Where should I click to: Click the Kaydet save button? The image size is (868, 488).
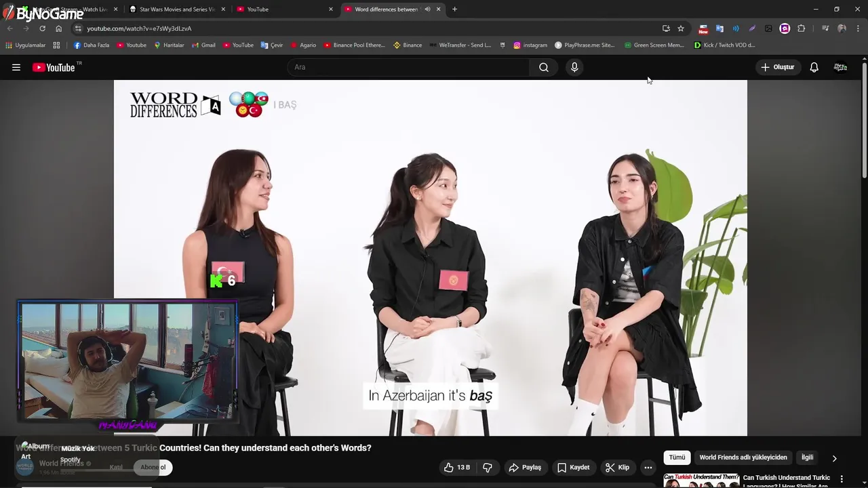pos(573,468)
